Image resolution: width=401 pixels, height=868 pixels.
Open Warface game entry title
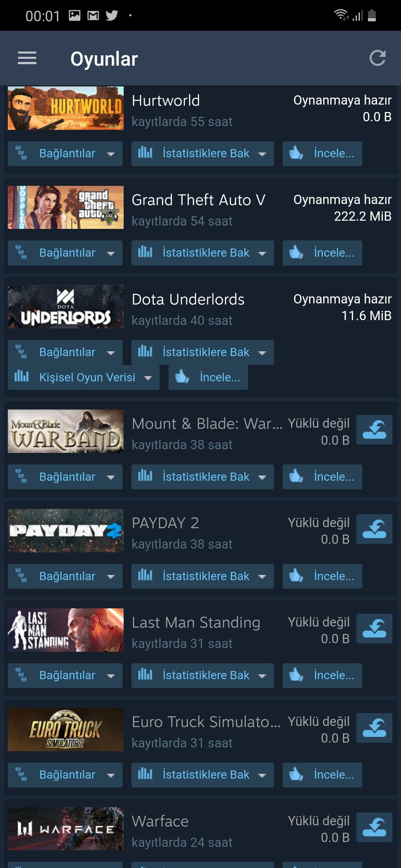160,821
